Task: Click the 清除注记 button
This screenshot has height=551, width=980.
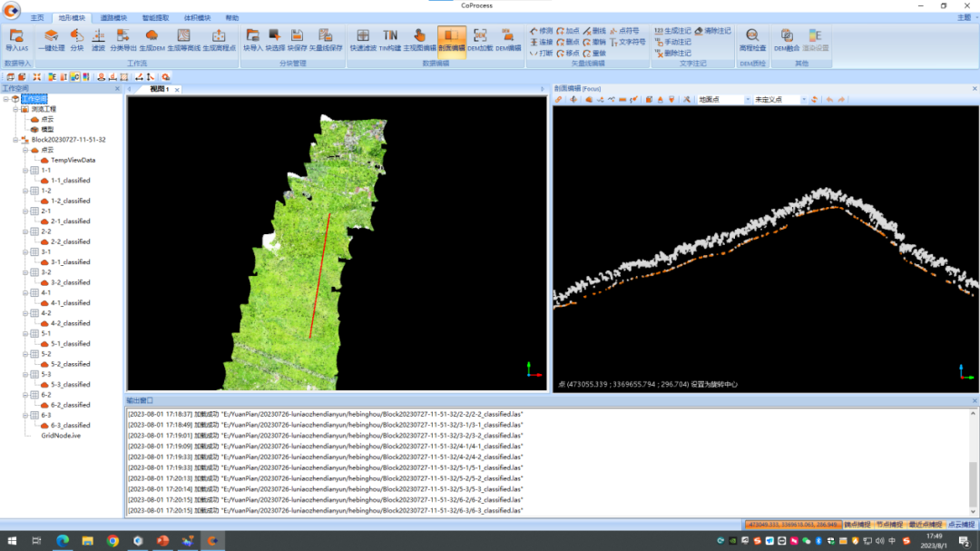Action: point(712,31)
